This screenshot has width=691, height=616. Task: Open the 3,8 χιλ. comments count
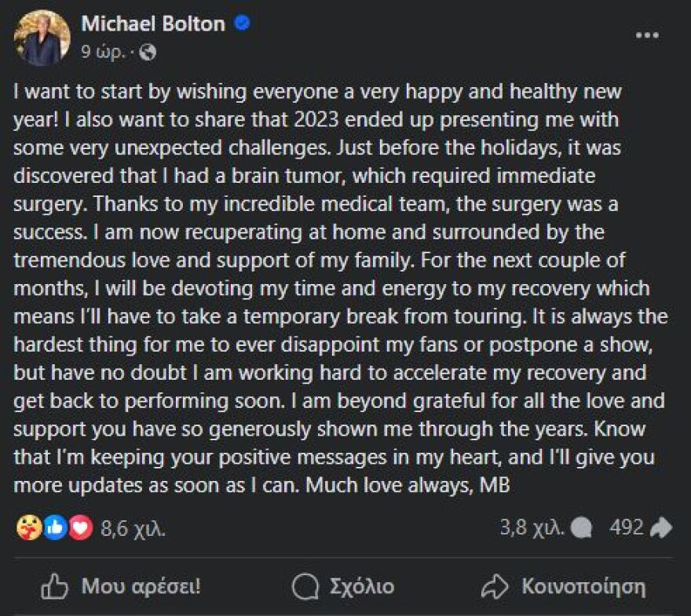point(532,527)
